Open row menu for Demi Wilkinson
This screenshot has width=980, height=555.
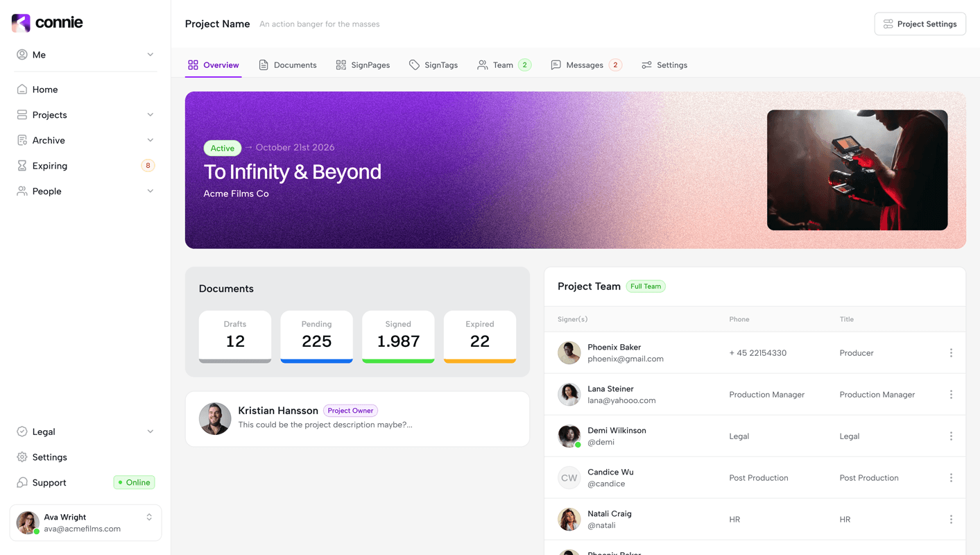point(951,436)
